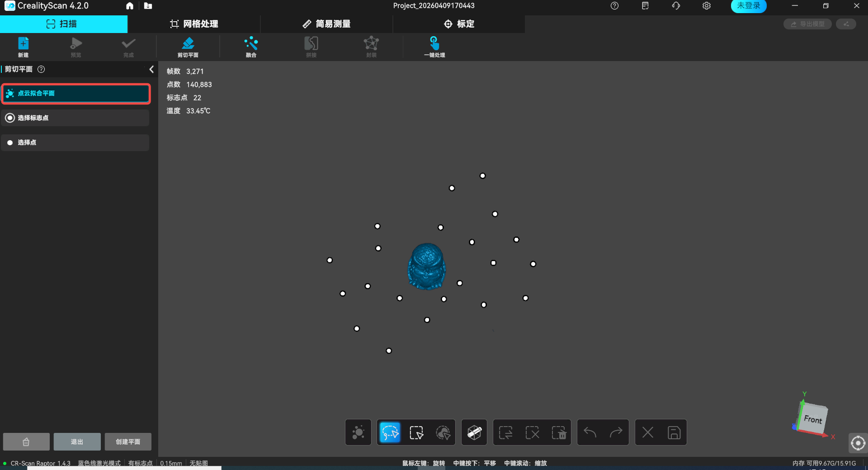Select the 点云拟合平面 option
This screenshot has width=868, height=470.
[x=76, y=94]
